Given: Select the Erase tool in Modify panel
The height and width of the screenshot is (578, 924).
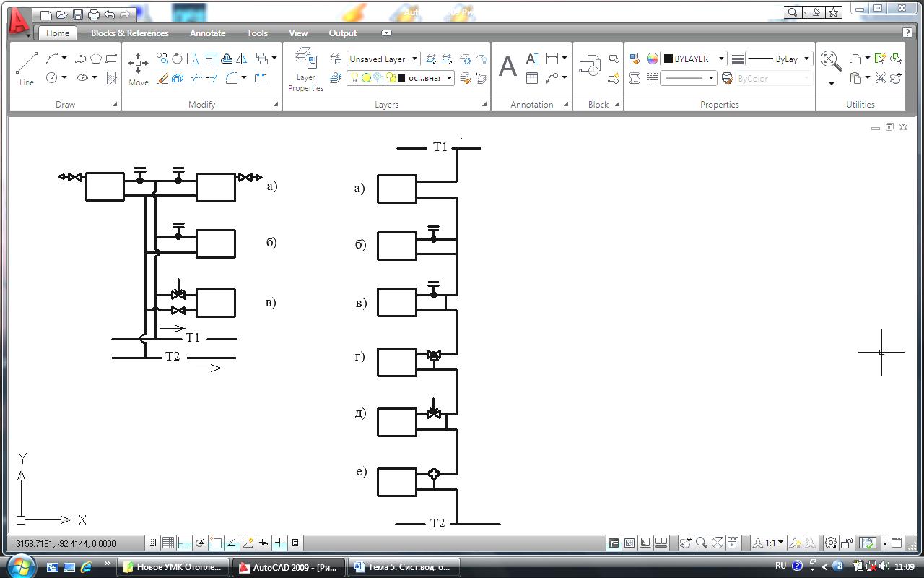Looking at the screenshot, I should 162,77.
